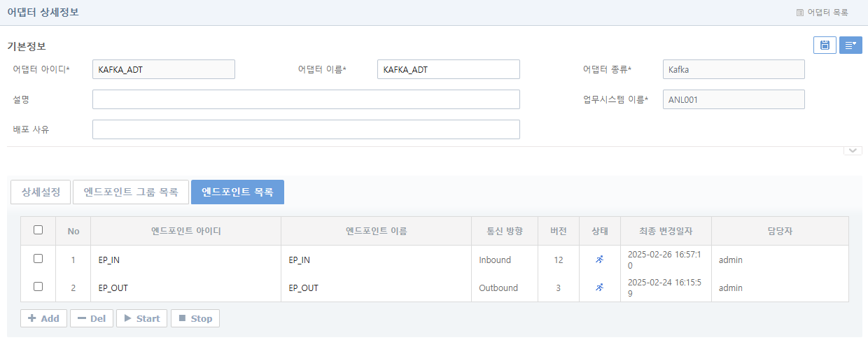Sort by 엔드포인트 아이디 column header
The width and height of the screenshot is (868, 340).
click(x=185, y=231)
